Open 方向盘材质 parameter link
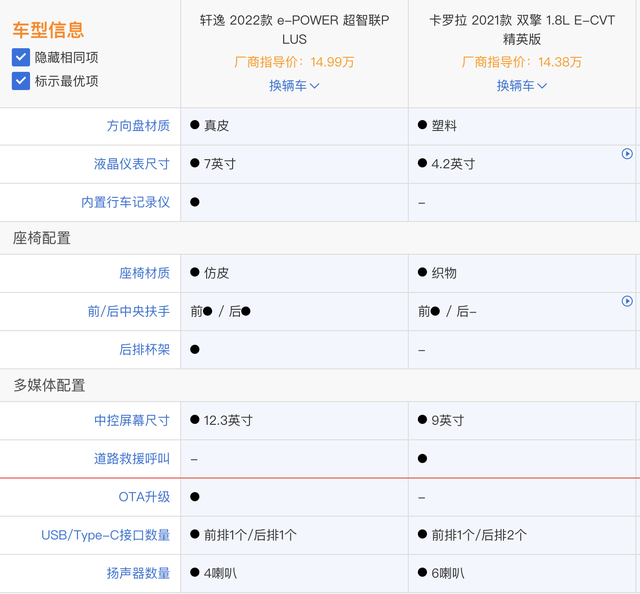Viewport: 640px width, 594px height. (138, 126)
